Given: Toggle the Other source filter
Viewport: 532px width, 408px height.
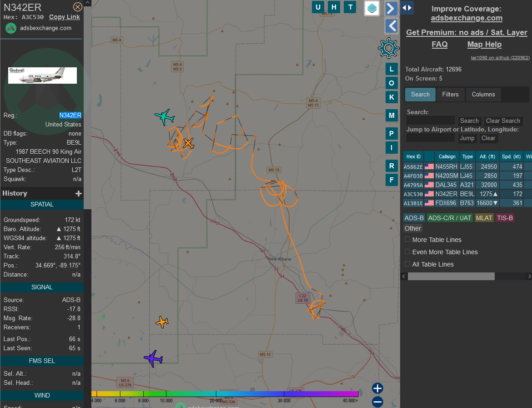Looking at the screenshot, I should click(412, 228).
